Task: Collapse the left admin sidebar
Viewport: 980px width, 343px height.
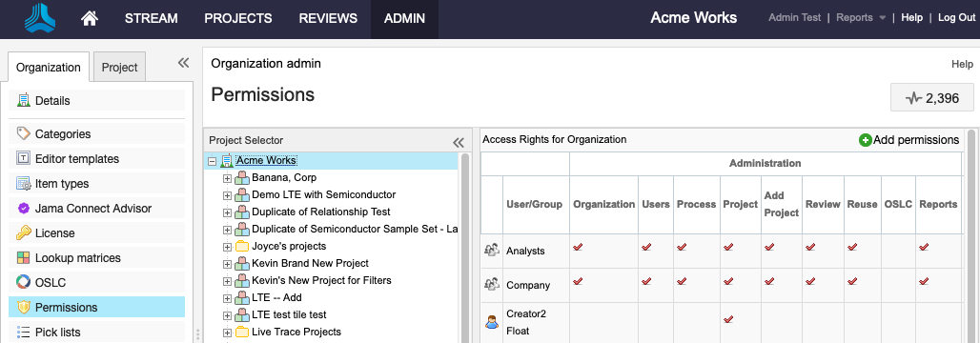Action: pyautogui.click(x=183, y=63)
